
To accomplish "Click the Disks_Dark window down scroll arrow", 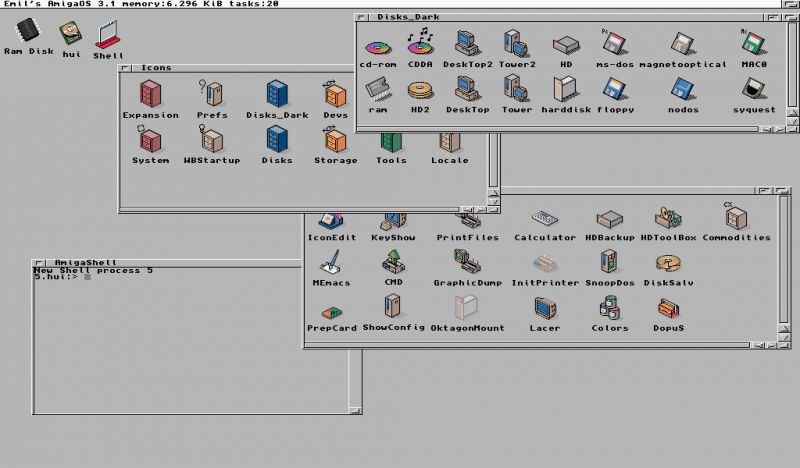I will [792, 121].
